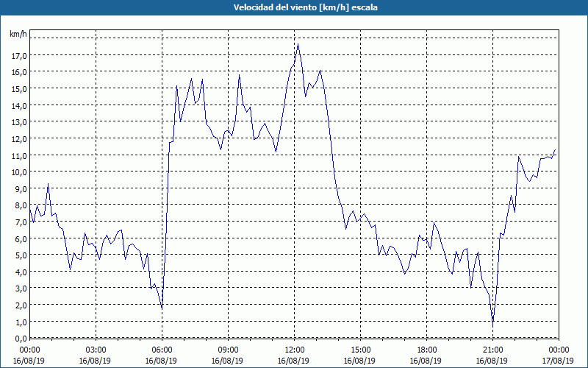Click the 0,0 y-axis value
This screenshot has width=588, height=368.
pyautogui.click(x=21, y=339)
